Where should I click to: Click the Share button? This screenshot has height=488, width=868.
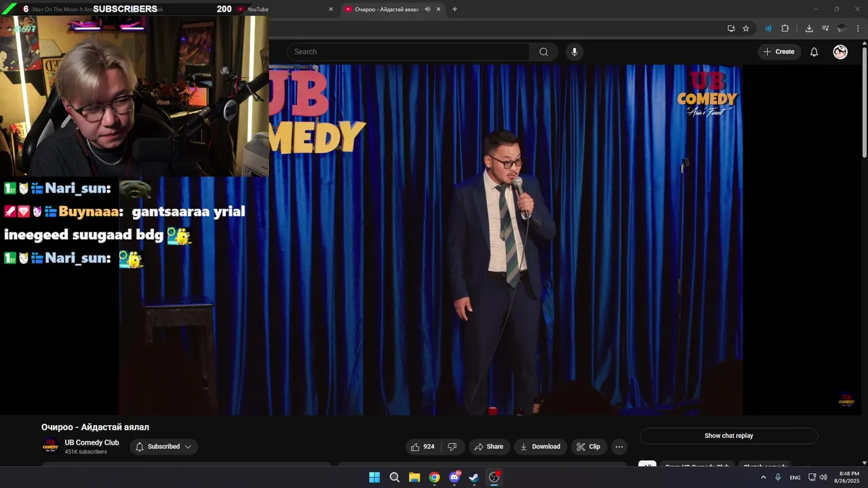click(488, 447)
